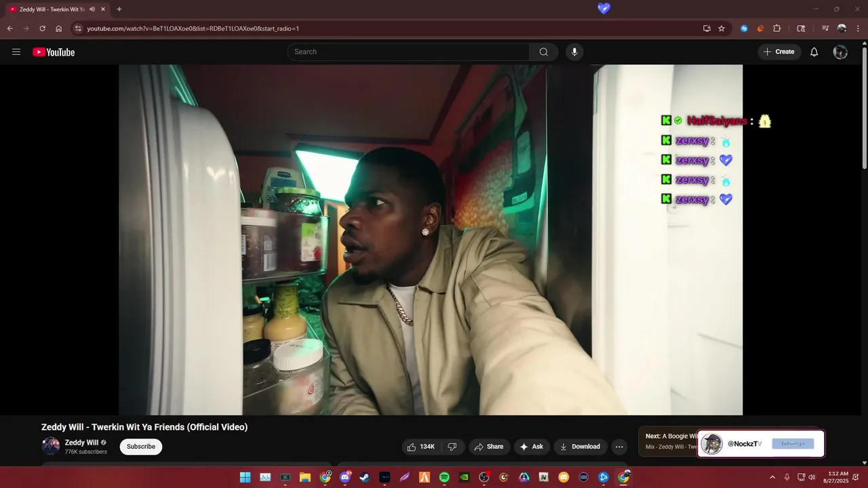The image size is (868, 488).
Task: Open the Windows Start menu
Action: 245,477
